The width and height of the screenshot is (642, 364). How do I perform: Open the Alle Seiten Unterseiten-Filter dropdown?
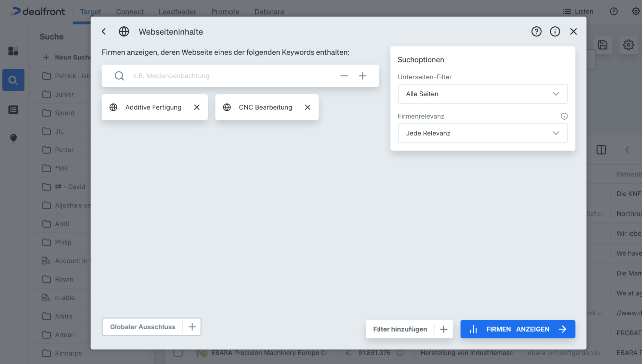[x=482, y=94]
